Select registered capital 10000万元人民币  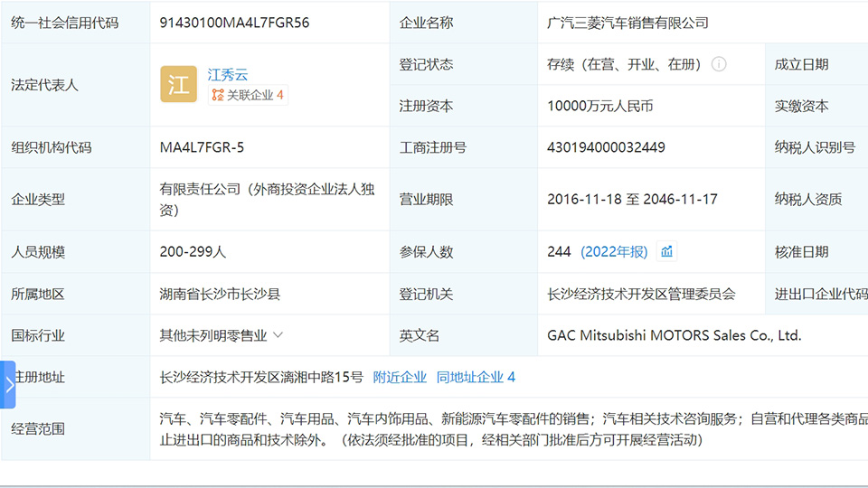[600, 106]
